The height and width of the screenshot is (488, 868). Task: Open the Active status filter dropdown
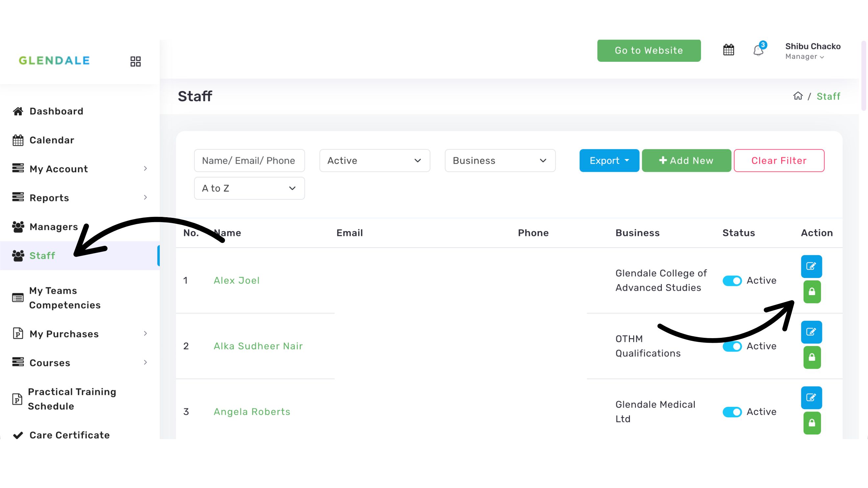click(374, 161)
